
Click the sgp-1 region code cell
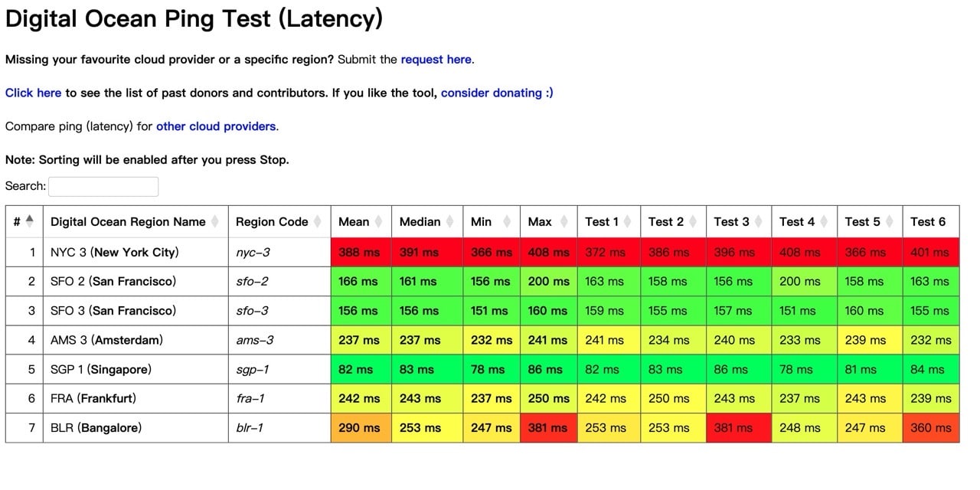[x=279, y=369]
